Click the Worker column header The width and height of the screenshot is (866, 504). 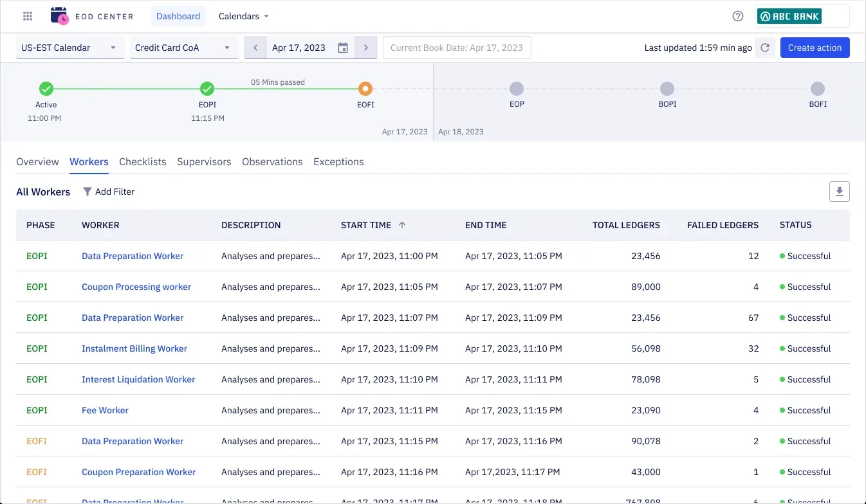[100, 225]
